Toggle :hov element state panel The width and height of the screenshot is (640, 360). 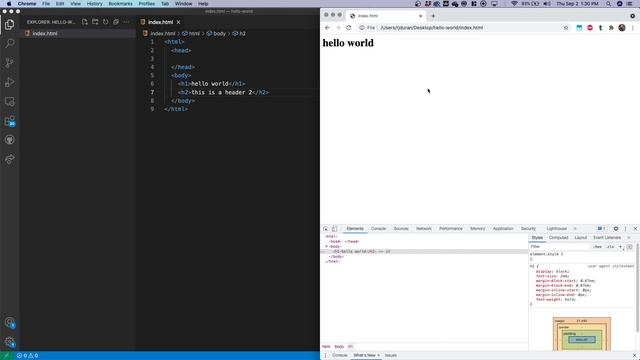pos(598,247)
